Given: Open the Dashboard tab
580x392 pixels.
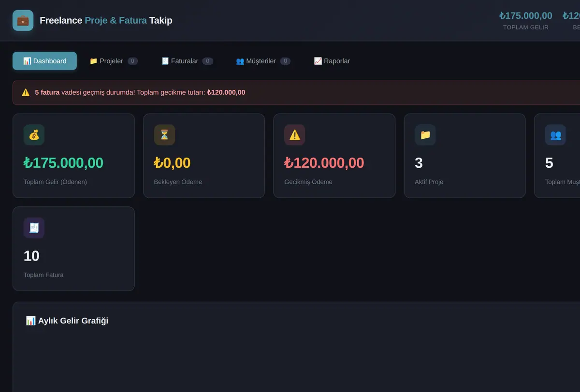Looking at the screenshot, I should click(44, 61).
